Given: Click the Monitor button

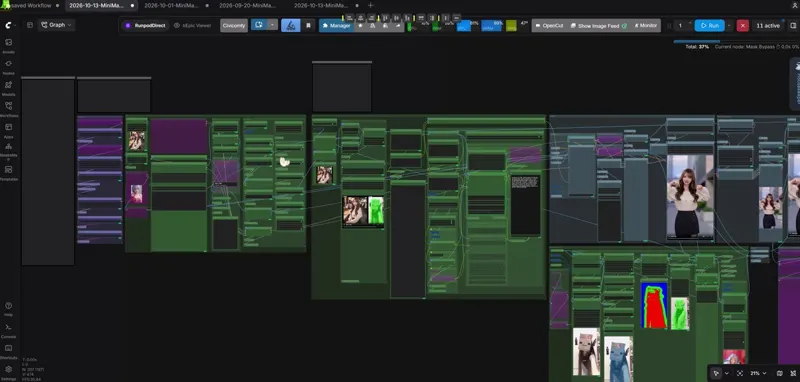Looking at the screenshot, I should (x=646, y=26).
